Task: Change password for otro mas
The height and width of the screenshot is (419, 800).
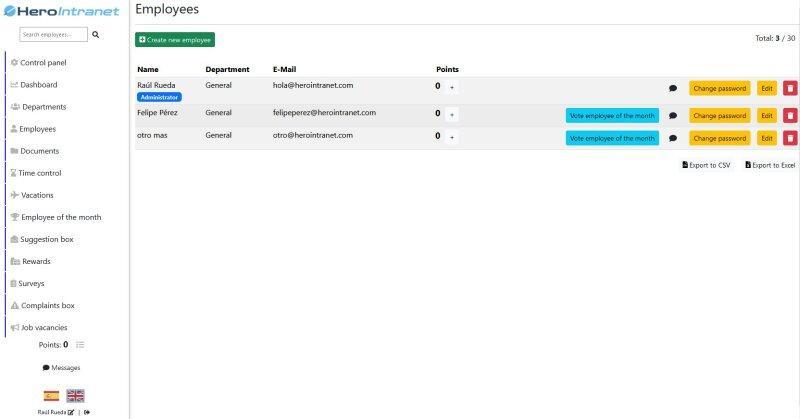Action: click(x=719, y=138)
